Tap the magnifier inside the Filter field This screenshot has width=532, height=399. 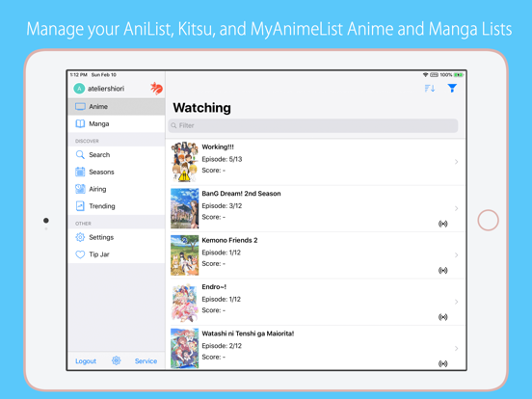pyautogui.click(x=173, y=125)
